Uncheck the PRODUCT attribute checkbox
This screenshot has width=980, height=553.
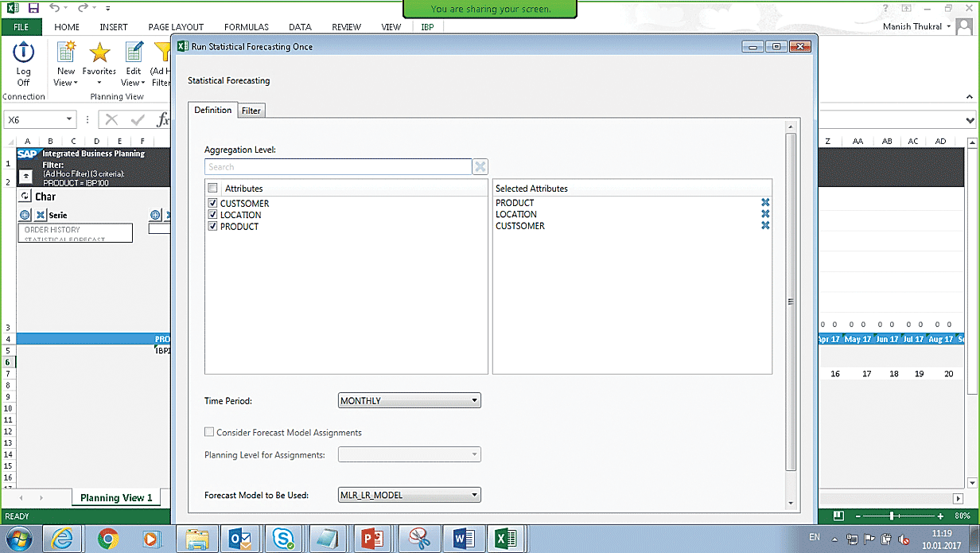(212, 227)
